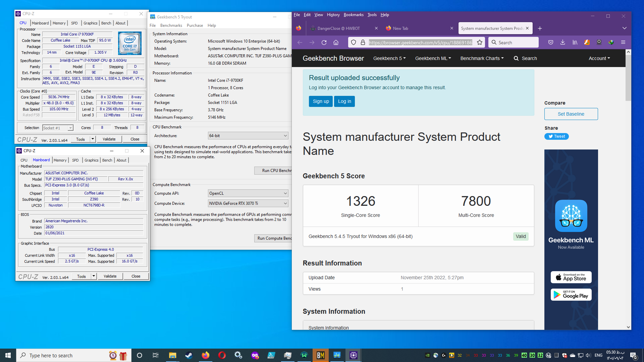Click the Geekbench Browser logo link
This screenshot has width=644, height=362.
[333, 58]
